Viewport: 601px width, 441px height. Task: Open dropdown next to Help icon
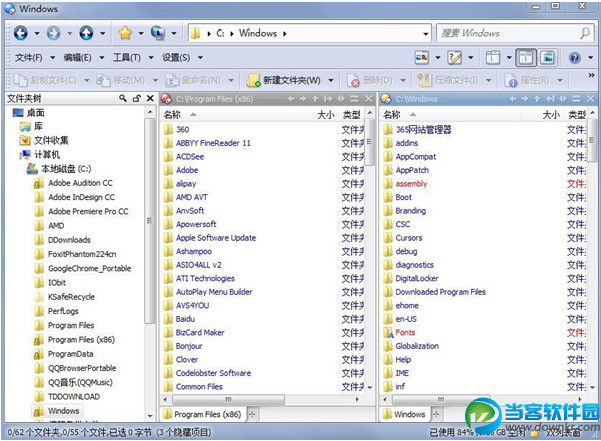(591, 58)
